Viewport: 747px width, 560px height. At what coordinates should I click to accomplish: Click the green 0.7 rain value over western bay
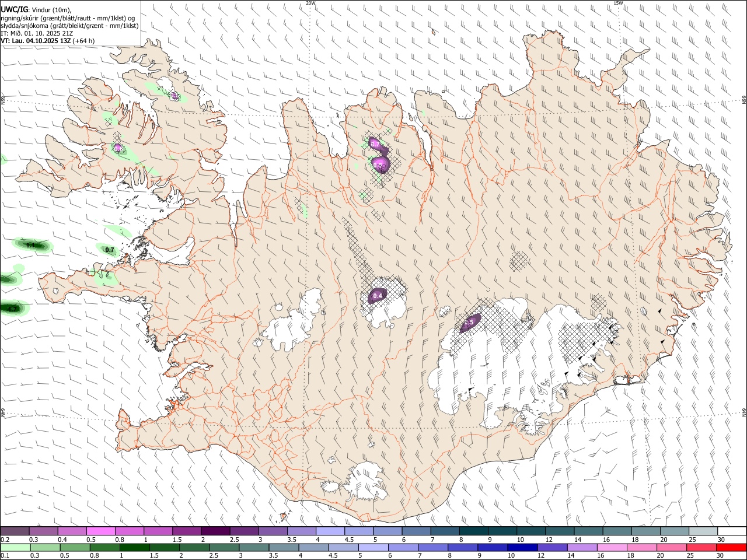110,250
